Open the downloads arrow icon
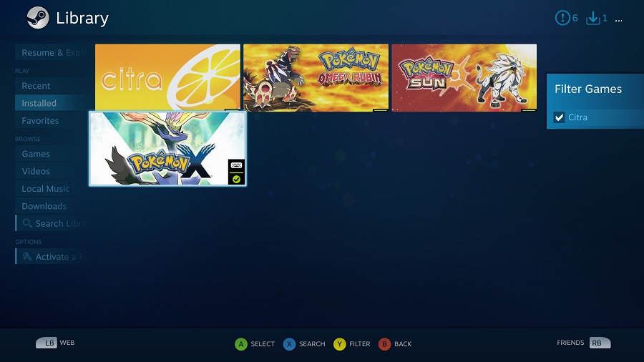The image size is (644, 362). 592,18
